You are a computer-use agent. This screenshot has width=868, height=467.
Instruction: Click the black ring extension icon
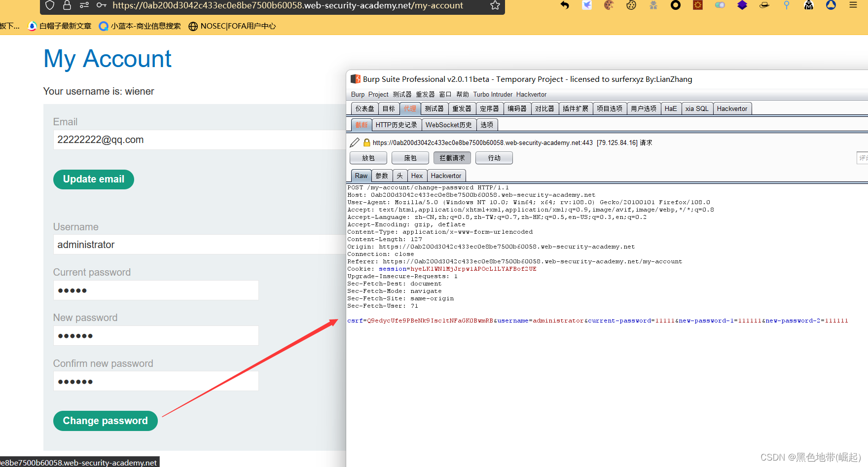point(676,5)
